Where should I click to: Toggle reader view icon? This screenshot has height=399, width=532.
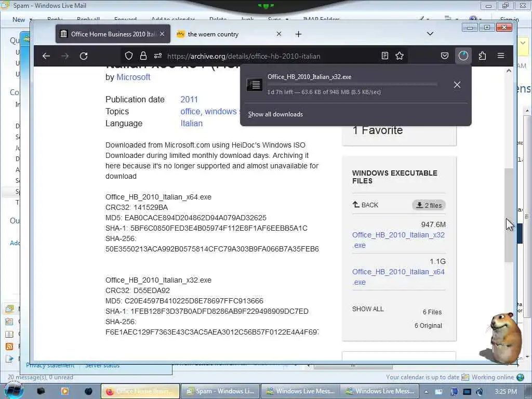point(385,56)
